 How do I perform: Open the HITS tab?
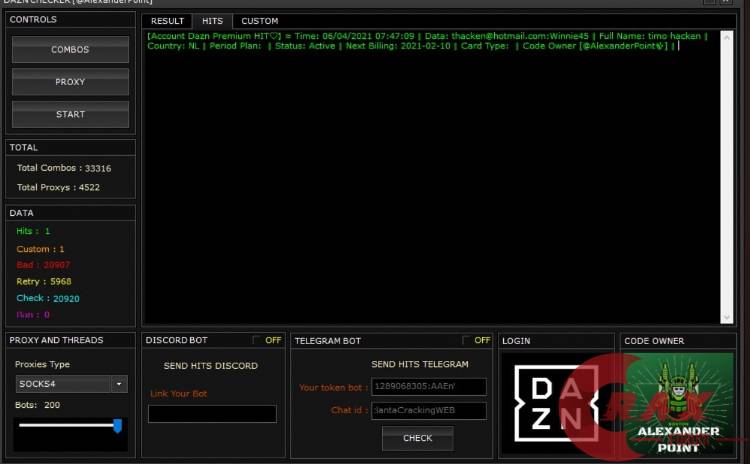pyautogui.click(x=212, y=21)
